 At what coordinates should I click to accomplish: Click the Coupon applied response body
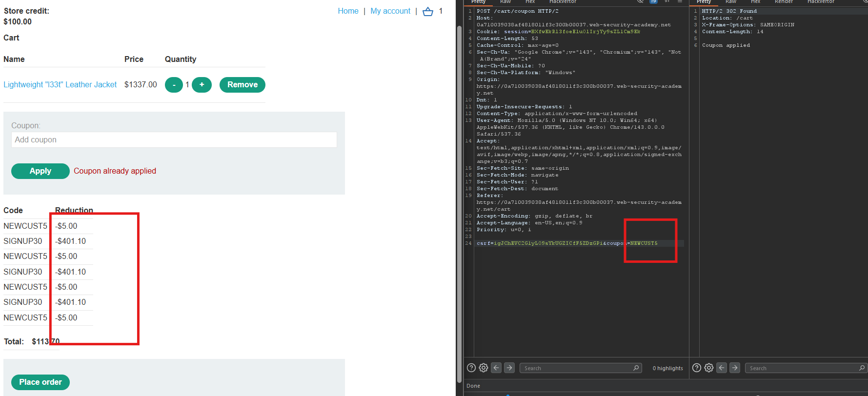coord(726,45)
